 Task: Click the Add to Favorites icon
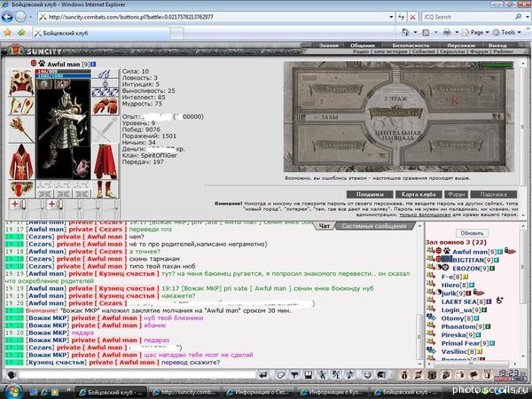click(21, 33)
